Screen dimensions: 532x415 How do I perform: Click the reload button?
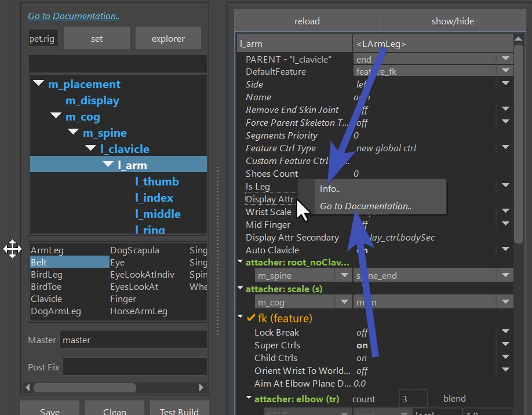(307, 21)
